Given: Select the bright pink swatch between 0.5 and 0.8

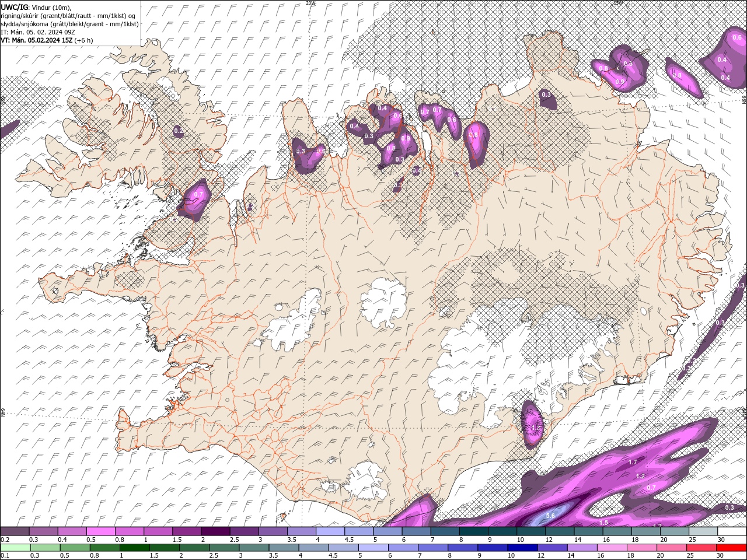Looking at the screenshot, I should 101,531.
